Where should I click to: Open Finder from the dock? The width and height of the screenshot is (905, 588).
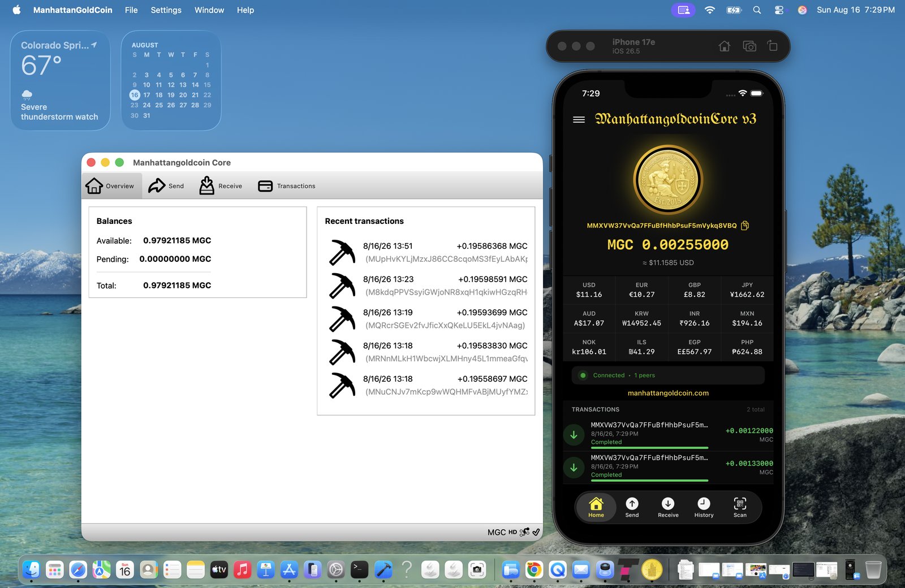pyautogui.click(x=31, y=569)
